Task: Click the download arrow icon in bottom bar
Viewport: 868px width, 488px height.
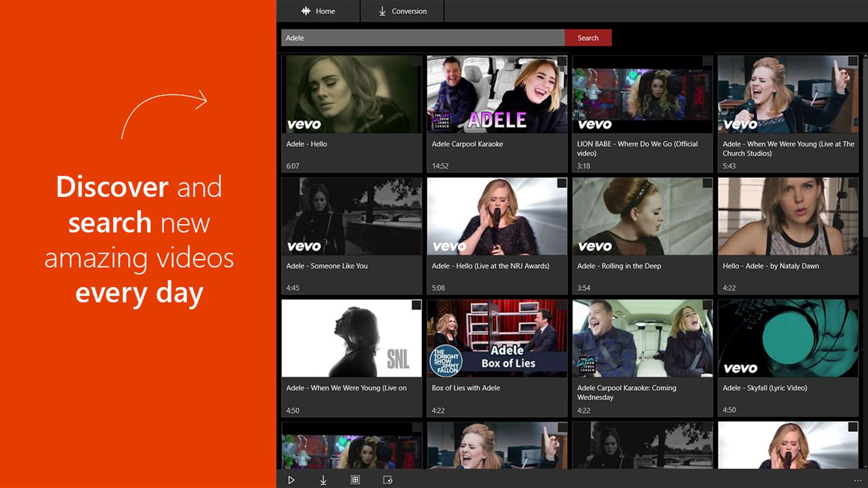Action: coord(323,480)
